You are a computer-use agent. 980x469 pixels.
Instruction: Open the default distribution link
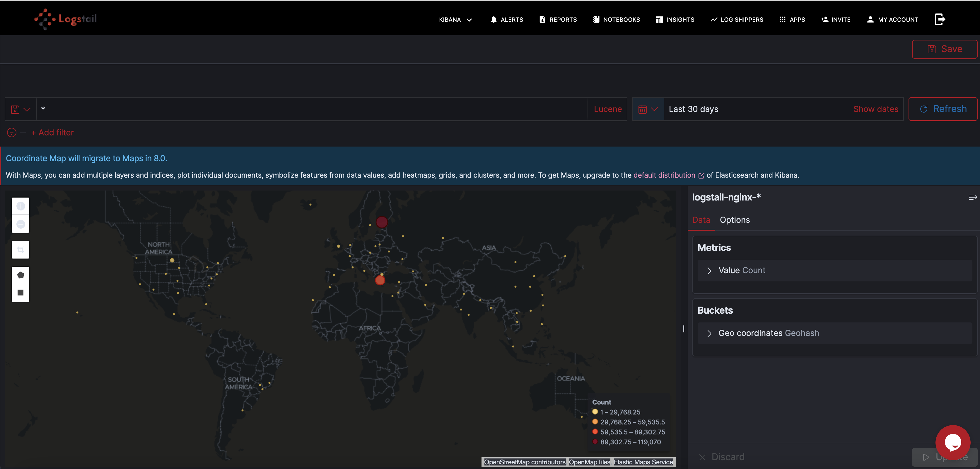[664, 175]
